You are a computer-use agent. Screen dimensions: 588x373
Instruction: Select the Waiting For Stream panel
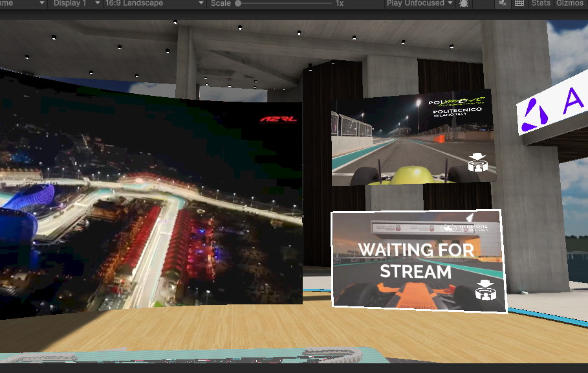pyautogui.click(x=419, y=260)
